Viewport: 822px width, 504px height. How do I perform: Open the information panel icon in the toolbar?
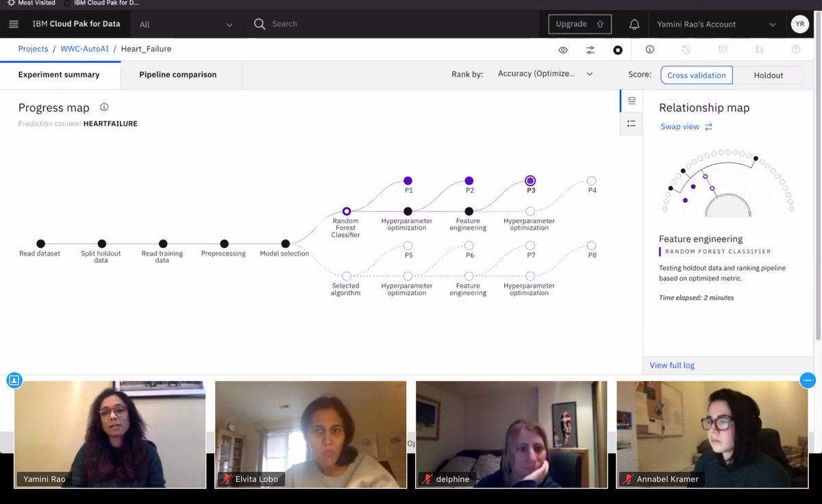pos(650,49)
